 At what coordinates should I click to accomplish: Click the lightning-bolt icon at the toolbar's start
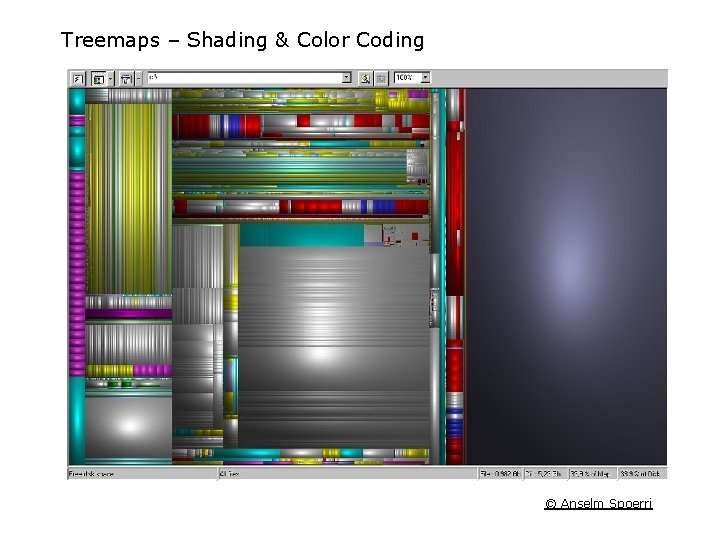[78, 79]
